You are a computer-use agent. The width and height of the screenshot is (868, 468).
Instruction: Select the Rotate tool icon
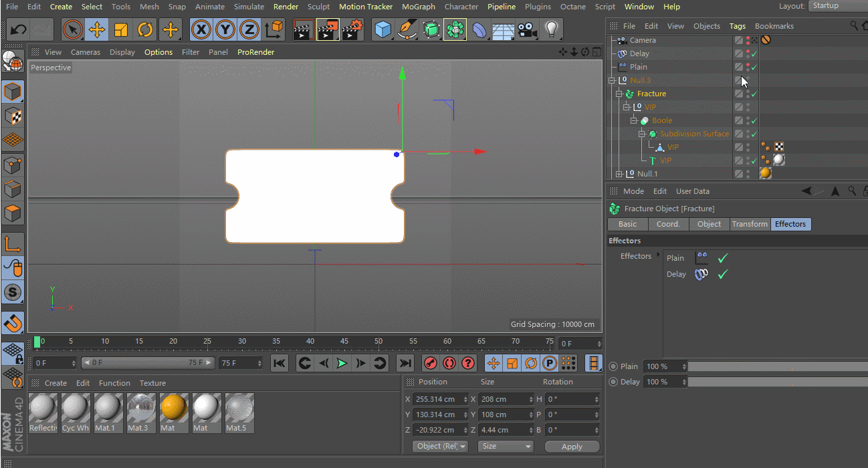(145, 30)
